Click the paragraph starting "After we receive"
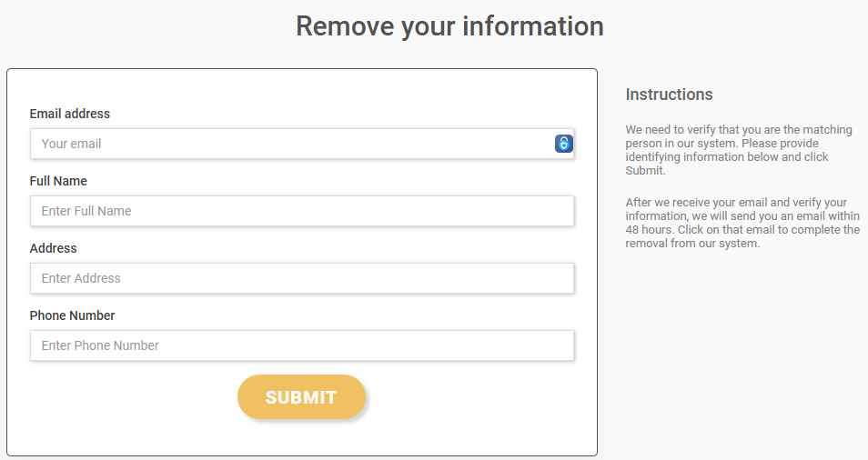The width and height of the screenshot is (868, 460). [x=742, y=223]
